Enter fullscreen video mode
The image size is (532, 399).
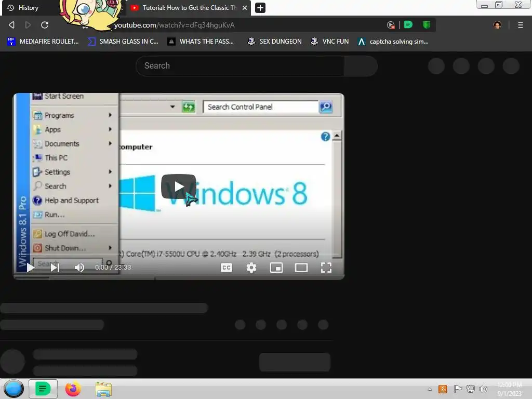tap(326, 268)
